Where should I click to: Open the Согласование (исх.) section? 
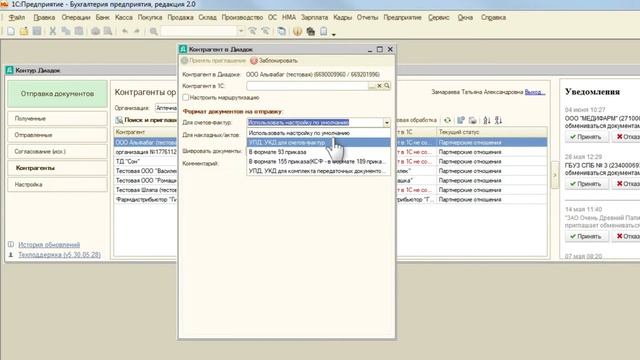(57, 151)
